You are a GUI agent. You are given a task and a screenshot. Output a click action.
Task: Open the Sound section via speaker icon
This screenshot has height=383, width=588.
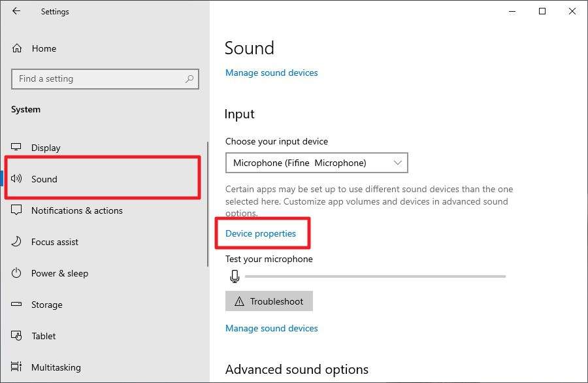(18, 179)
